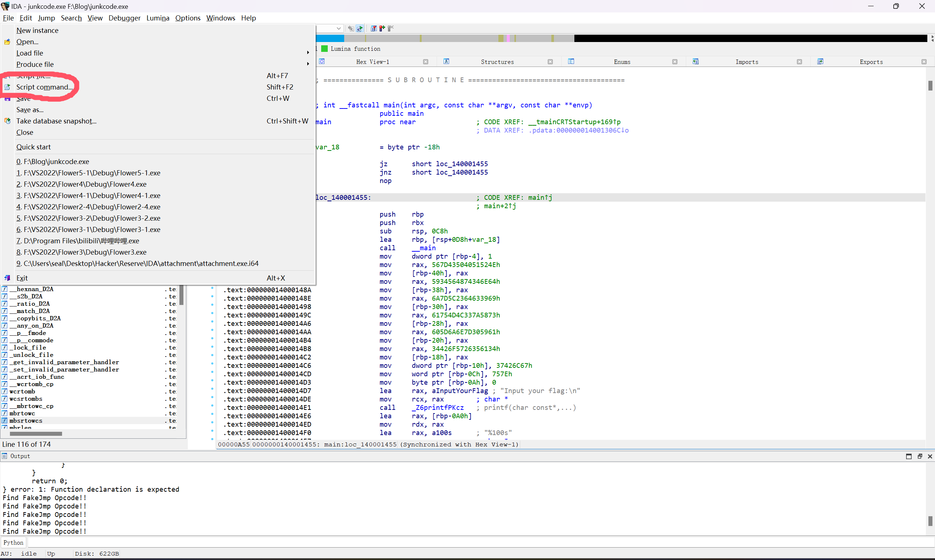The height and width of the screenshot is (560, 935).
Task: Click the add breakpoint toolbar icon with the green plus
Action: (382, 28)
